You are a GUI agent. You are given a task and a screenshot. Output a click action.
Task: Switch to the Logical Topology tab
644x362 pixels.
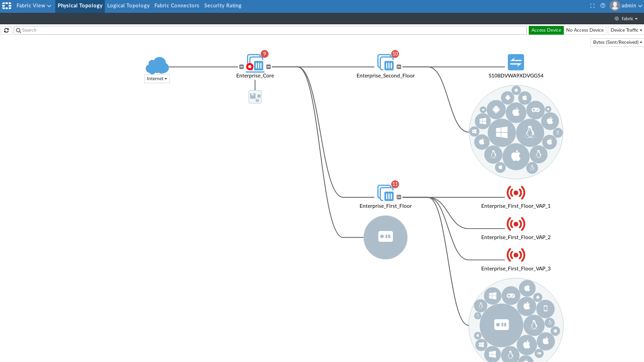[128, 6]
